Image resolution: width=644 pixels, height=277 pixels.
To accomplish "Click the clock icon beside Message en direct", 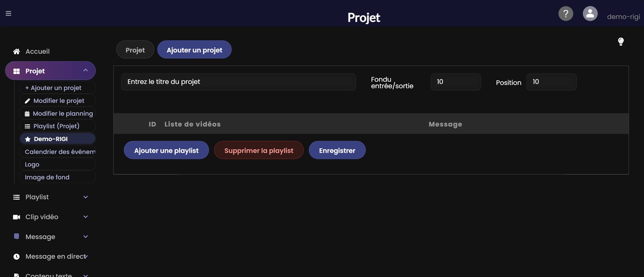I will tap(17, 256).
